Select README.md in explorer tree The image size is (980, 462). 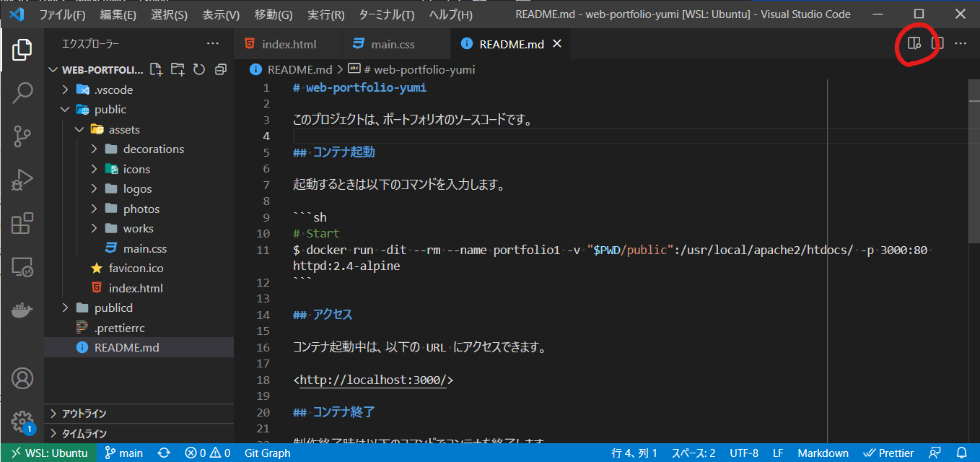139,348
